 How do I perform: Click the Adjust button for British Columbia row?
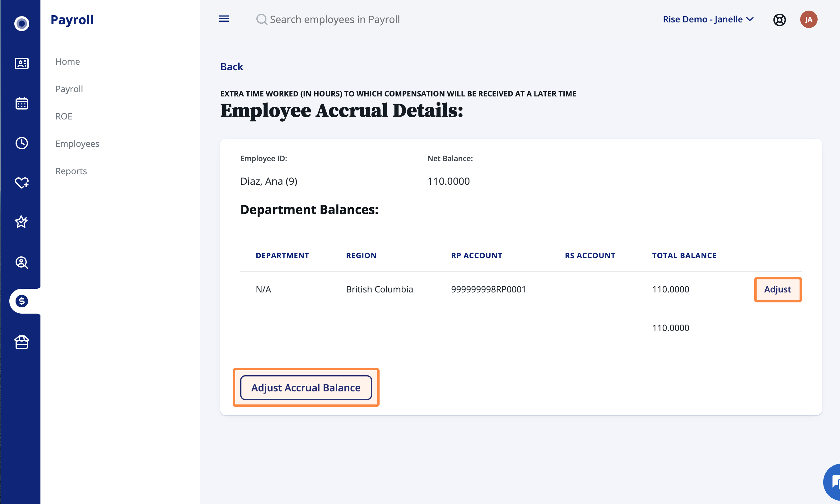coord(777,289)
